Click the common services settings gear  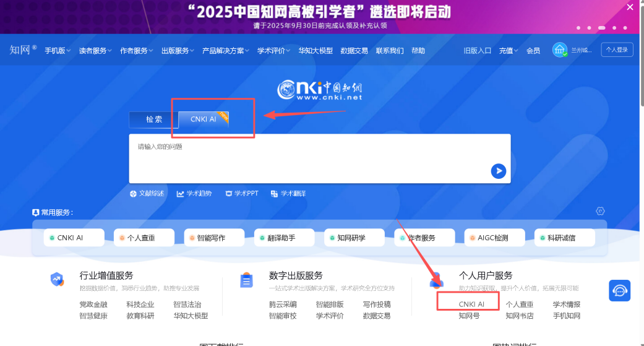[x=599, y=211]
